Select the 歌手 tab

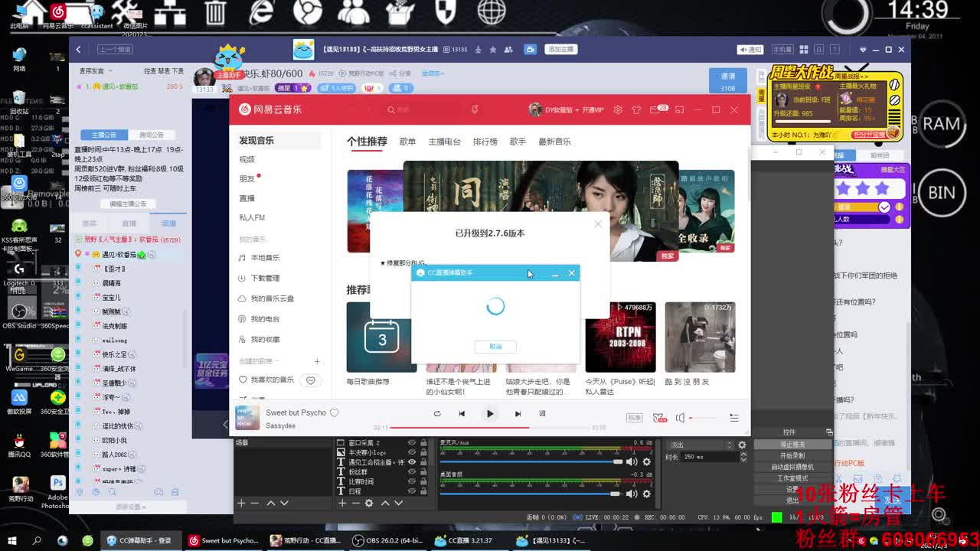(518, 142)
